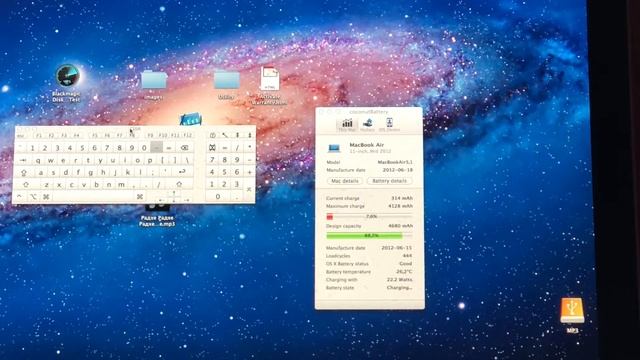The width and height of the screenshot is (640, 360).
Task: Click the 314 mAh current charge value
Action: click(402, 198)
